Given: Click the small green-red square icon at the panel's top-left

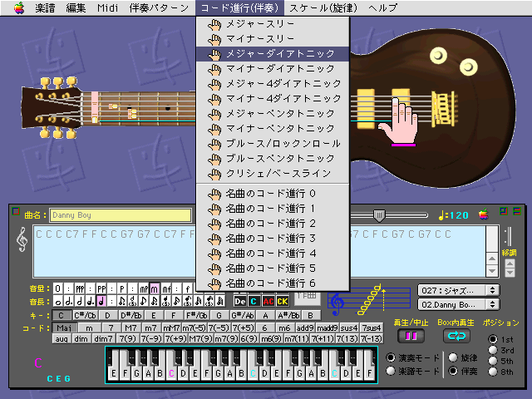Looking at the screenshot, I should [16, 211].
